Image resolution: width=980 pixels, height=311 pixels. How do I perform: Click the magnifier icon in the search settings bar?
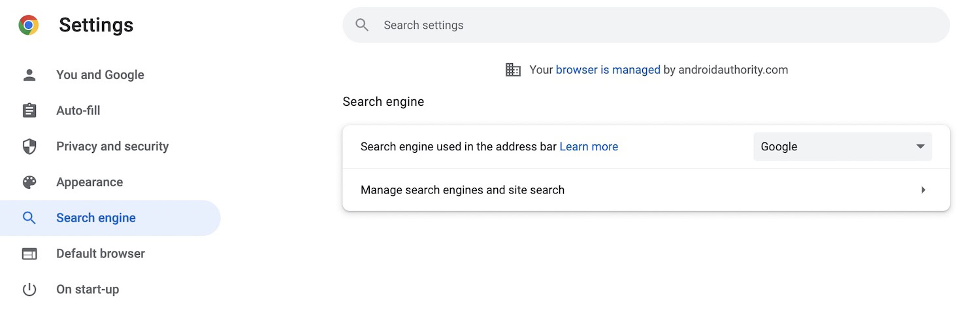[x=362, y=25]
